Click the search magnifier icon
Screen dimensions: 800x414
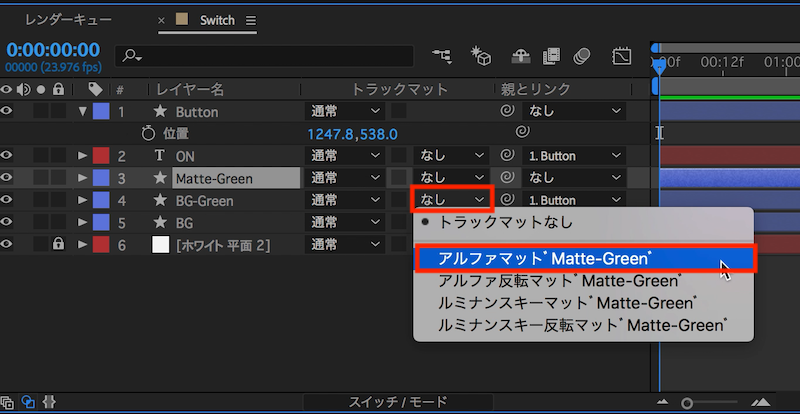point(131,55)
